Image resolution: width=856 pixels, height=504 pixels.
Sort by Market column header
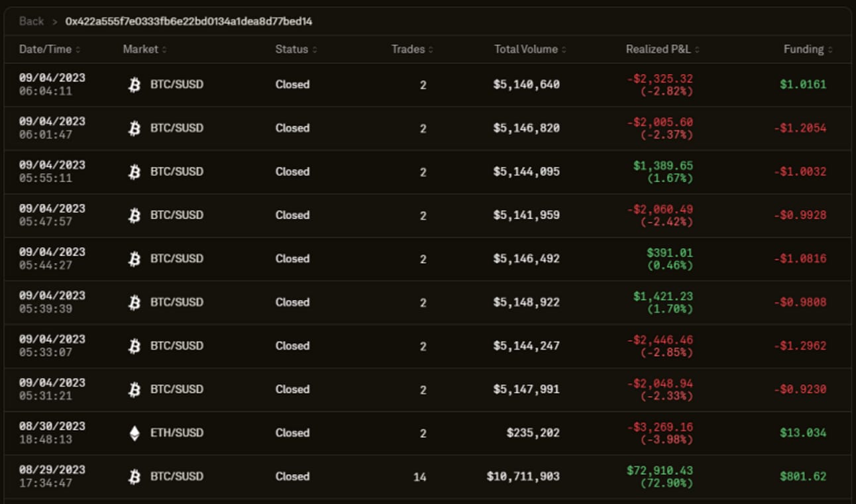(145, 49)
